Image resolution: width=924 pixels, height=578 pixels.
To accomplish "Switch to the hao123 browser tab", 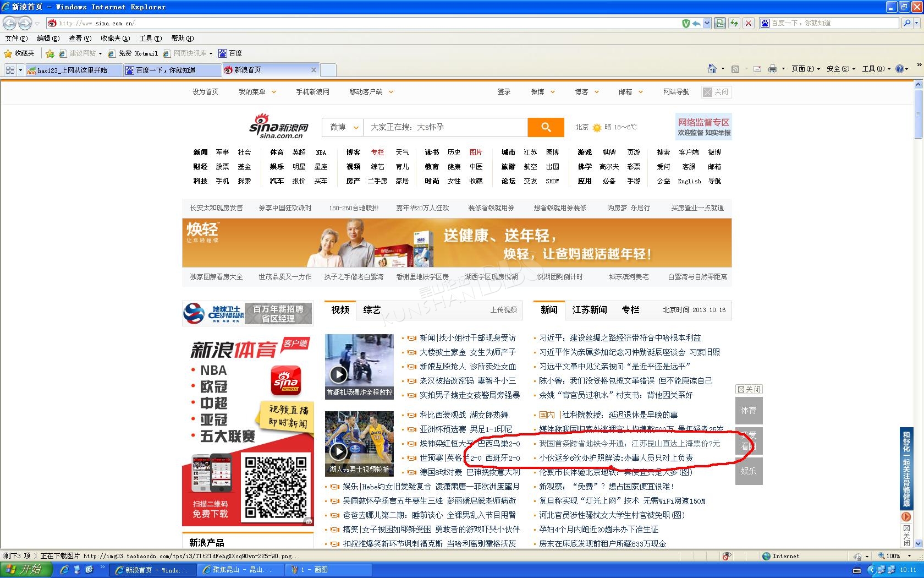I will click(x=73, y=70).
